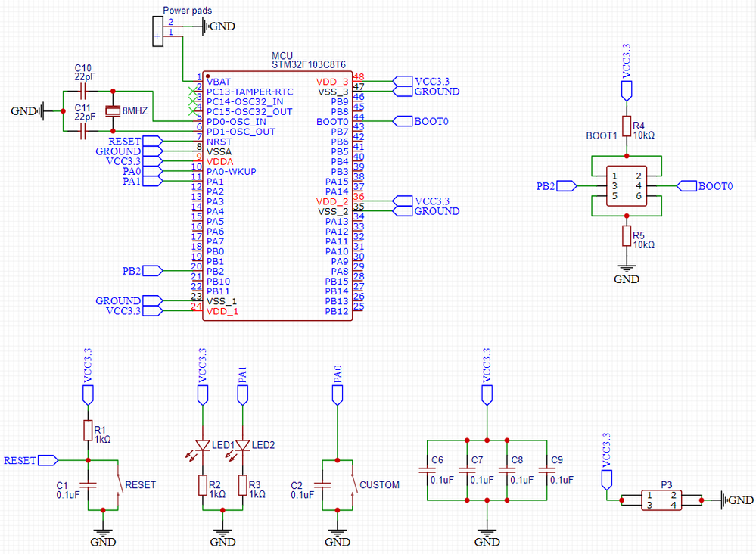Click the C6 0.1uF value text
This screenshot has width=756, height=554.
pos(442,481)
